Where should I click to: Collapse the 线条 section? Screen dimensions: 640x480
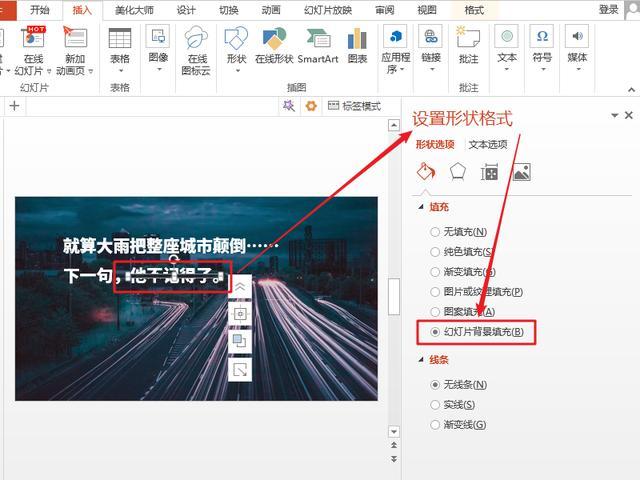pos(420,361)
